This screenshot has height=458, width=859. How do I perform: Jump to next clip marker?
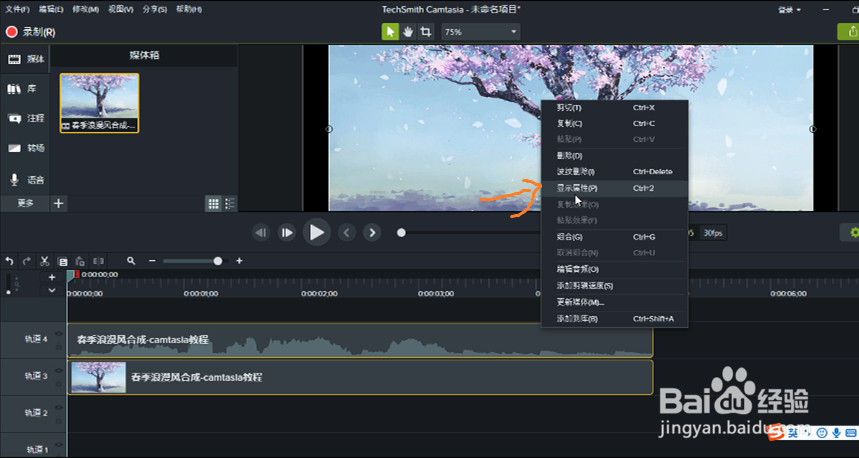coord(373,233)
